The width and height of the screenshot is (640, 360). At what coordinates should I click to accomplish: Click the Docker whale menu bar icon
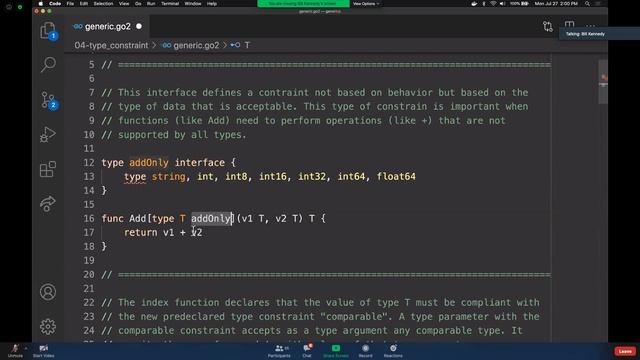point(474,4)
